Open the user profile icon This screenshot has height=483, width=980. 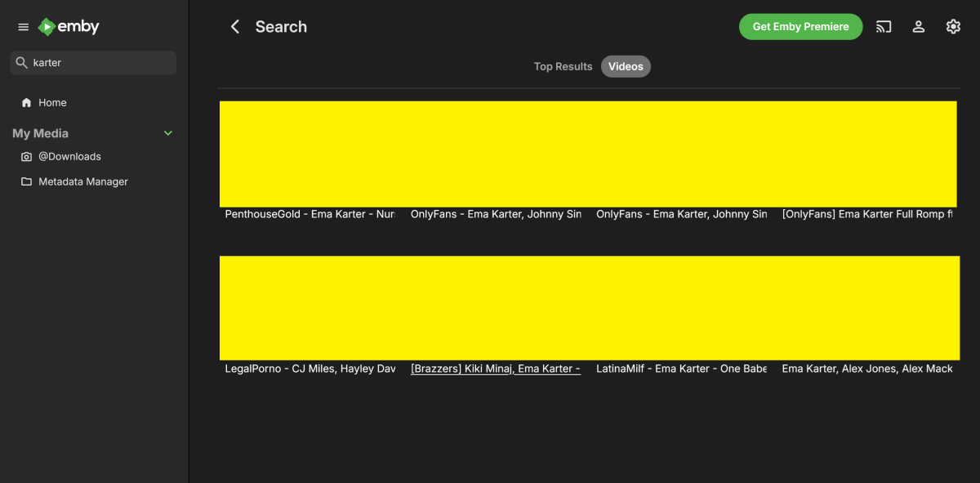coord(919,26)
